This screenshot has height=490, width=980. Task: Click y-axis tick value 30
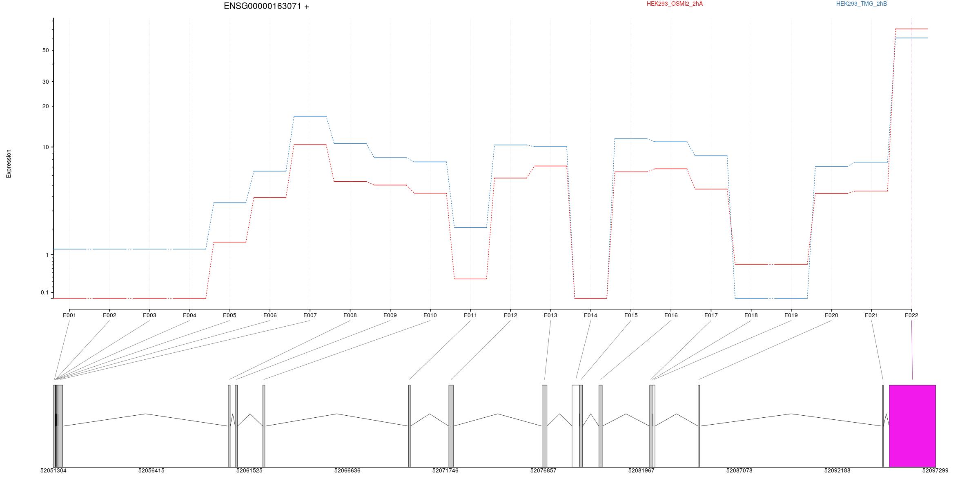point(45,82)
